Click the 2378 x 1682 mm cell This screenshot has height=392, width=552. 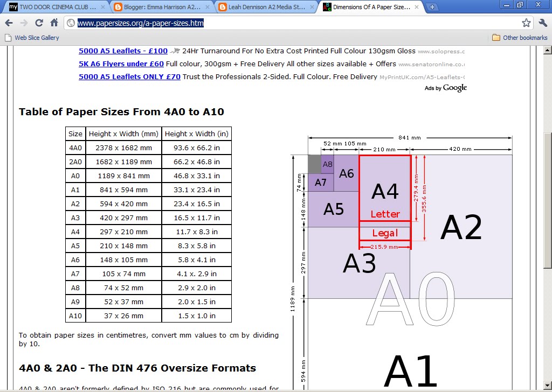pos(123,148)
